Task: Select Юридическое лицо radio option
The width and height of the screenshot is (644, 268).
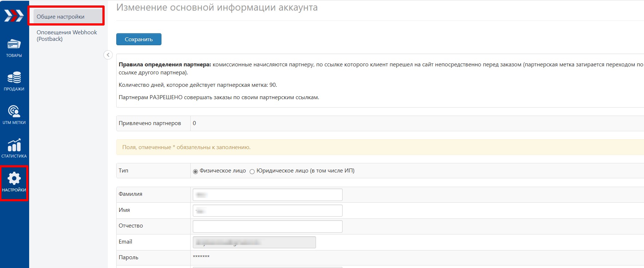Action: 252,171
